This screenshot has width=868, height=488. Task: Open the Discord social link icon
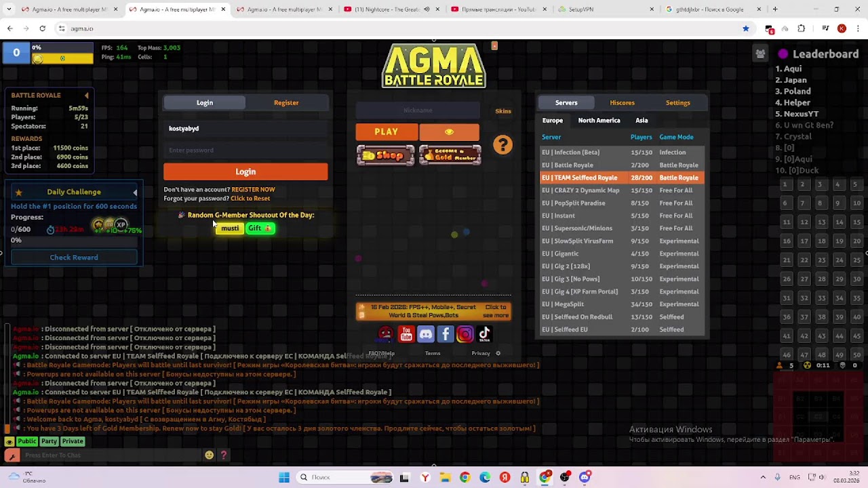point(425,333)
